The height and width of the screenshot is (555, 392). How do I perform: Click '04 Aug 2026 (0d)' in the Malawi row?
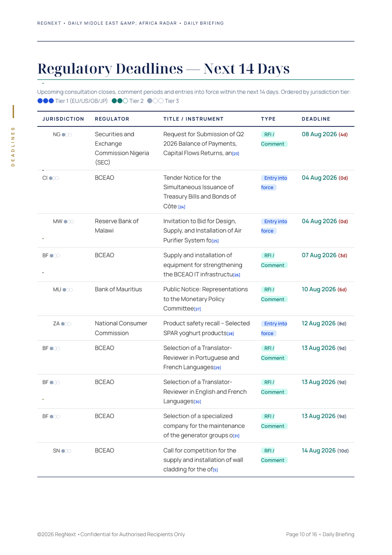click(325, 222)
